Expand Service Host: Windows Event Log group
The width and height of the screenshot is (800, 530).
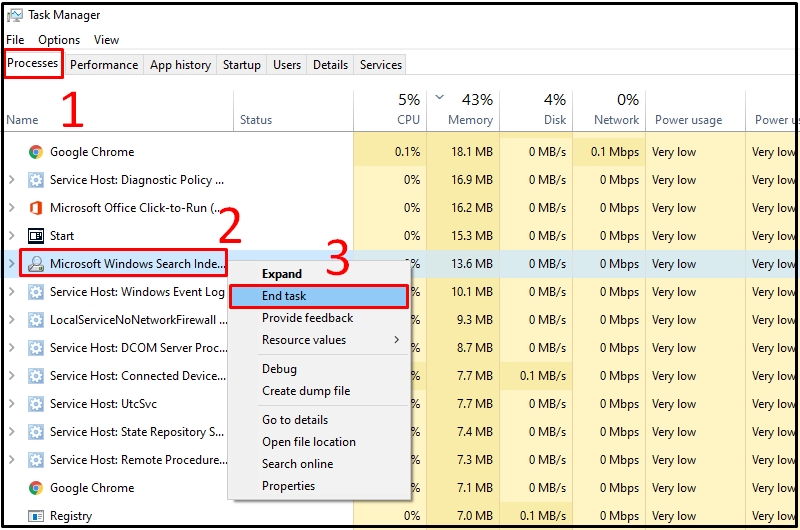point(12,292)
